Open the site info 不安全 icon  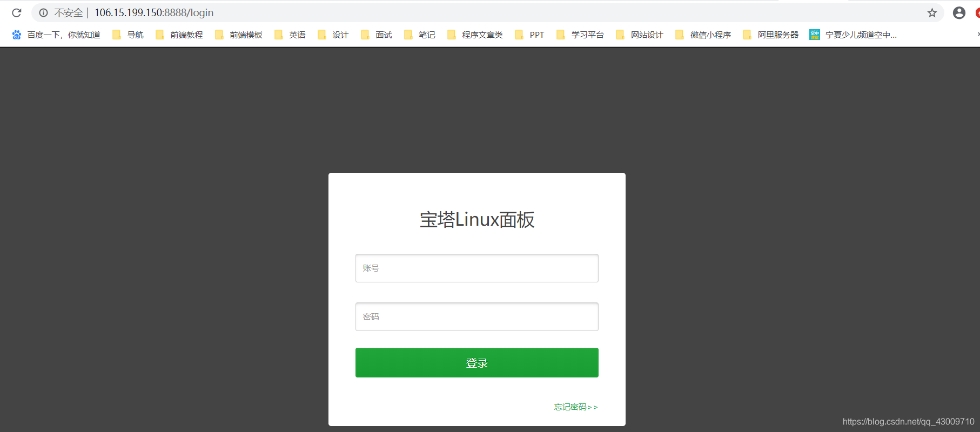point(44,12)
